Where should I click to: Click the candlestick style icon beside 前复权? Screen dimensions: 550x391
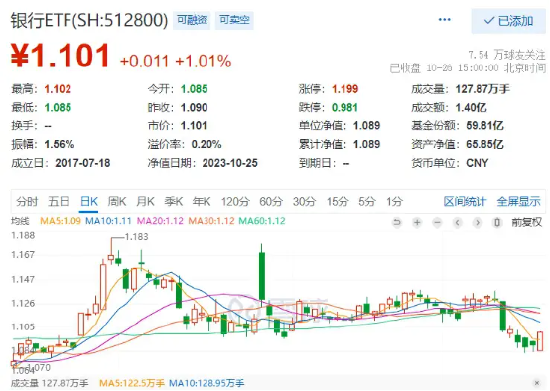[x=497, y=222]
